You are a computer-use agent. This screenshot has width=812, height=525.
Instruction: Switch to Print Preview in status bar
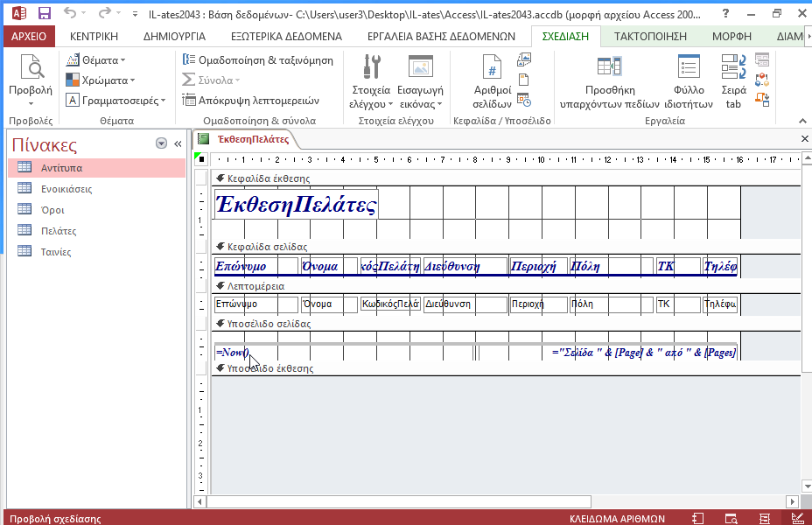pyautogui.click(x=731, y=518)
